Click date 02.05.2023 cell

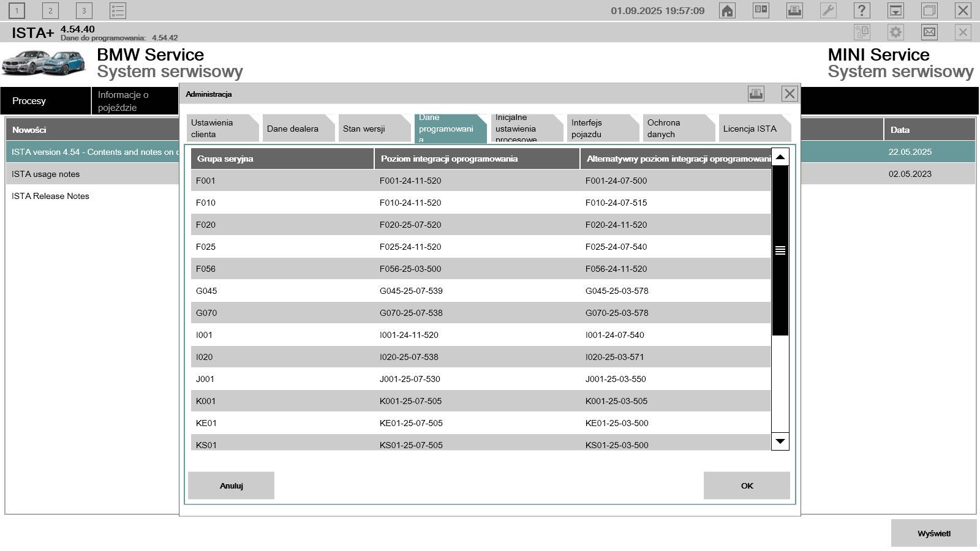click(910, 174)
